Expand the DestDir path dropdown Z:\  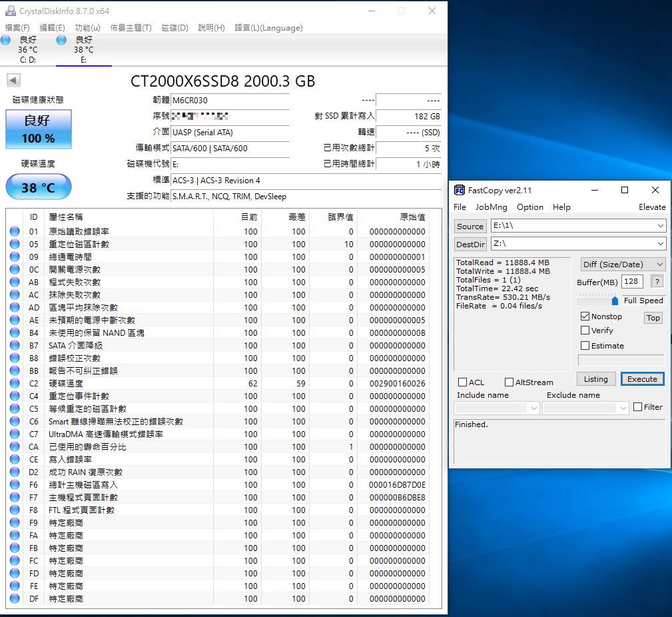click(660, 244)
